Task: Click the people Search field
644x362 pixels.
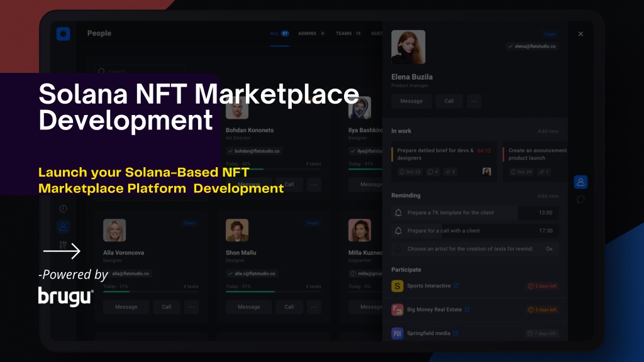Action: click(x=139, y=71)
